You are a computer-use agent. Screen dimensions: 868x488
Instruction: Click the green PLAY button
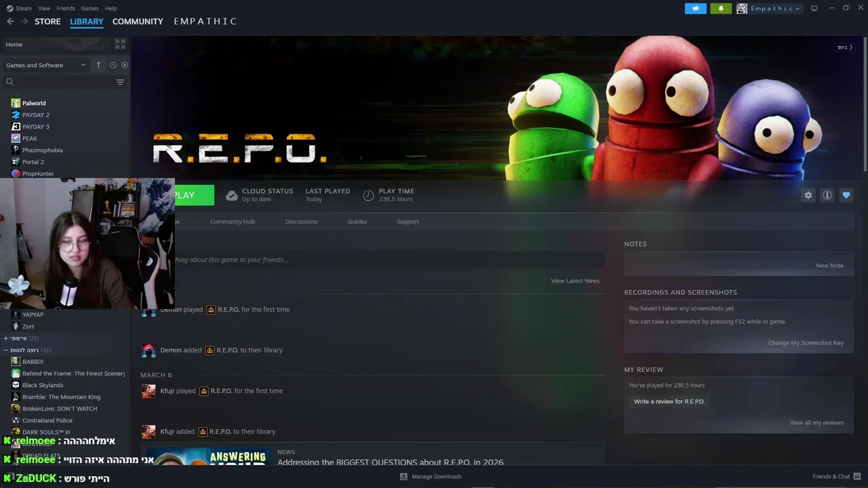(x=194, y=195)
